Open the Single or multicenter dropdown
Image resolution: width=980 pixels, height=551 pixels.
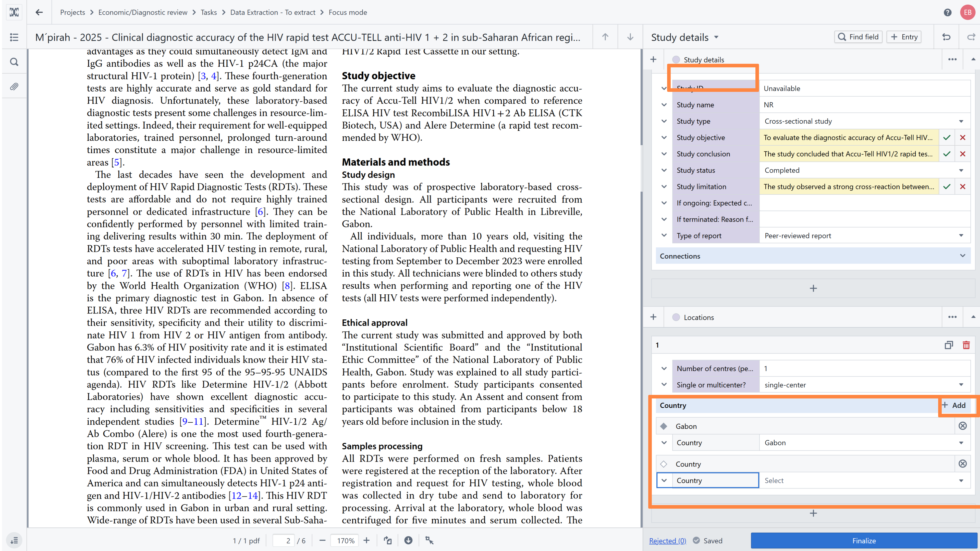point(864,385)
